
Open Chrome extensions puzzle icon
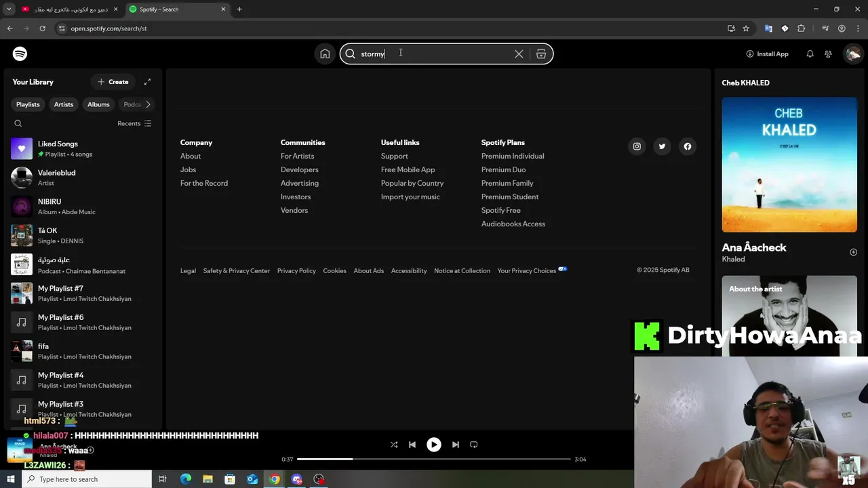point(802,28)
